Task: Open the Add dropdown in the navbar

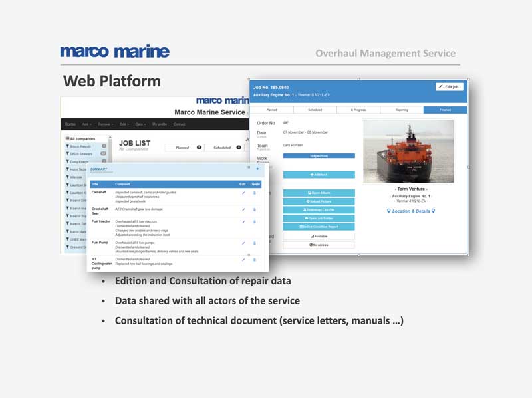Action: tap(87, 124)
